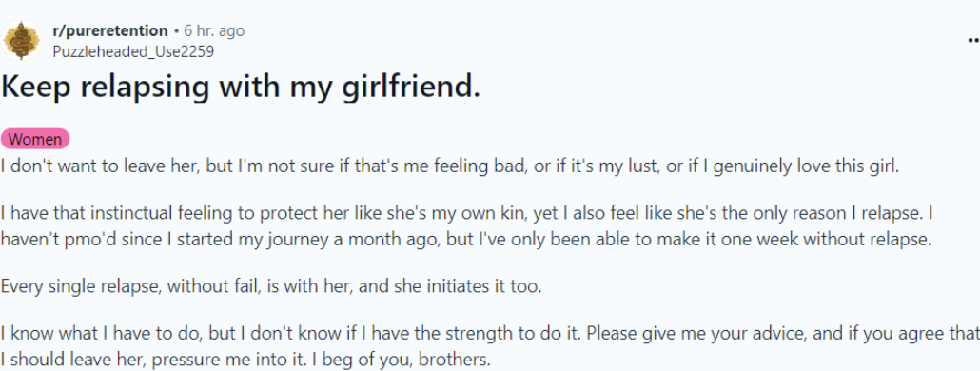Image resolution: width=980 pixels, height=371 pixels.
Task: Filter by the pink Women flair tag
Action: coord(35,139)
